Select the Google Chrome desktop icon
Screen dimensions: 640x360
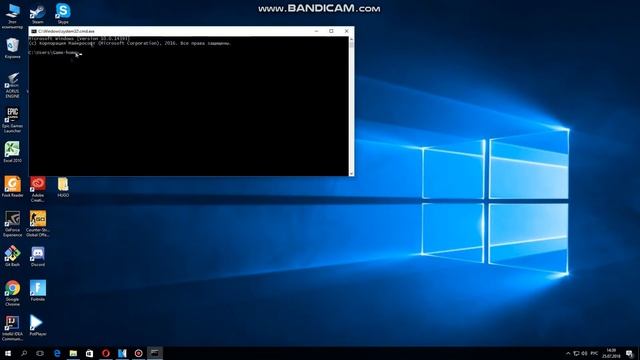[x=12, y=293]
